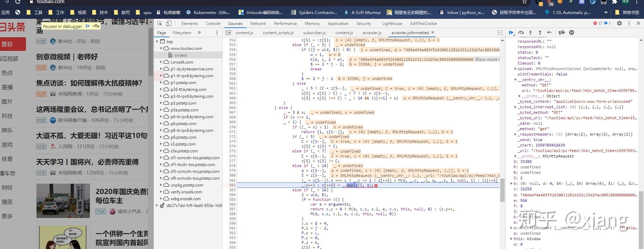Click the blue message count indicator
The image size is (644, 249).
(x=608, y=23)
